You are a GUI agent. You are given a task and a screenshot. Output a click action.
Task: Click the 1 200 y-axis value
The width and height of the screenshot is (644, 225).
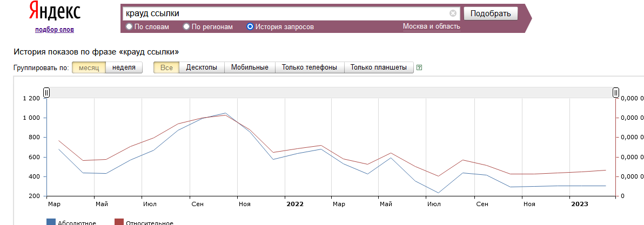pyautogui.click(x=31, y=98)
